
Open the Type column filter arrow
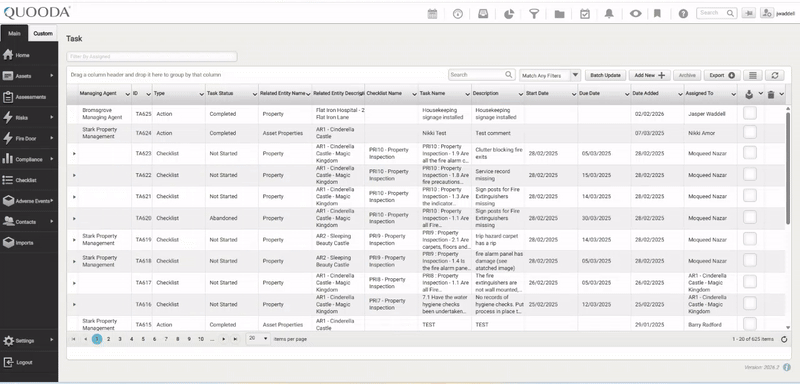tap(201, 94)
